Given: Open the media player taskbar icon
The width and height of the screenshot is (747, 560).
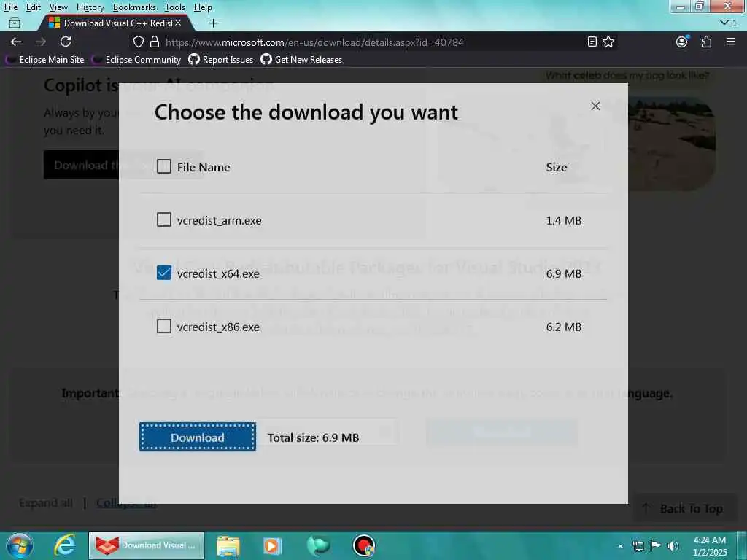Looking at the screenshot, I should point(273,545).
